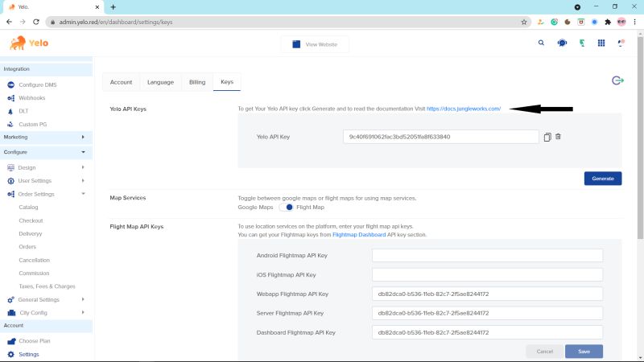
Task: Switch to the Account tab
Action: 122,82
